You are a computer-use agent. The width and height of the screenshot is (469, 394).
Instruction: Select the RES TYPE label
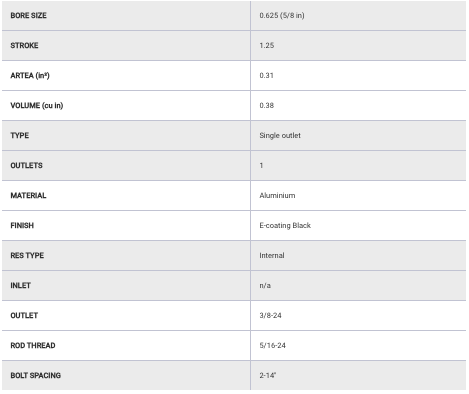(x=27, y=255)
